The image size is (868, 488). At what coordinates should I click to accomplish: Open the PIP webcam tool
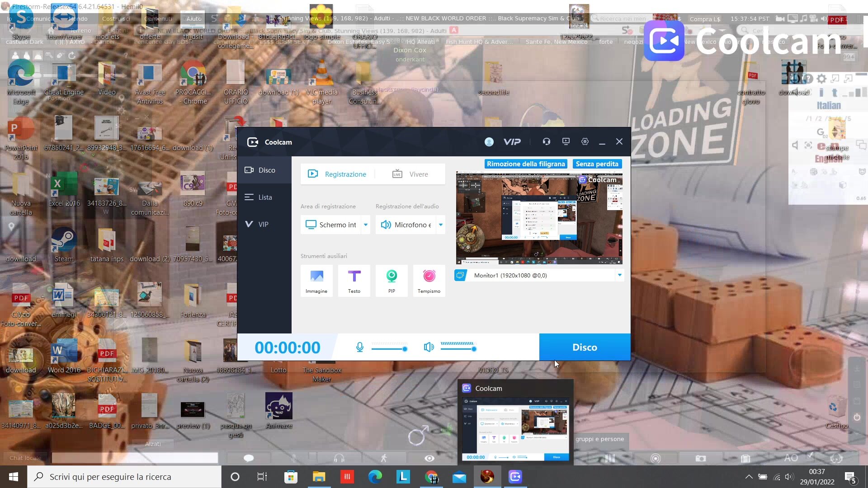(392, 280)
